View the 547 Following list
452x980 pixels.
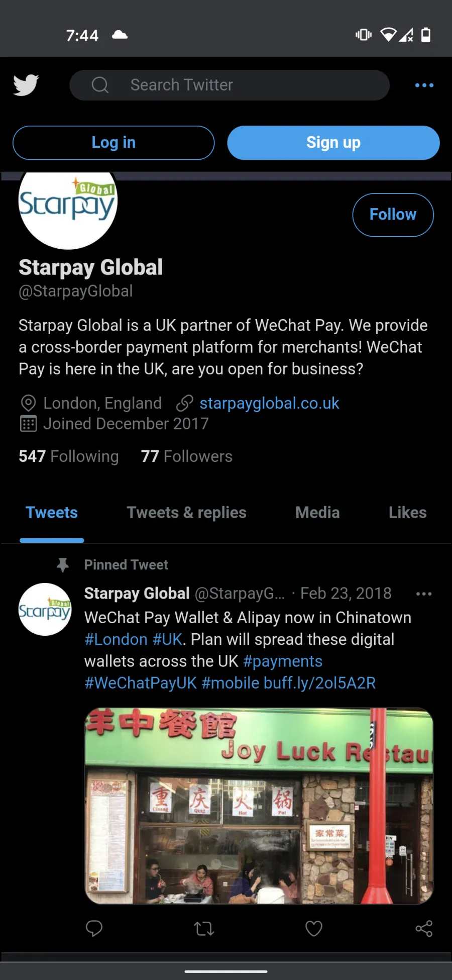point(69,456)
